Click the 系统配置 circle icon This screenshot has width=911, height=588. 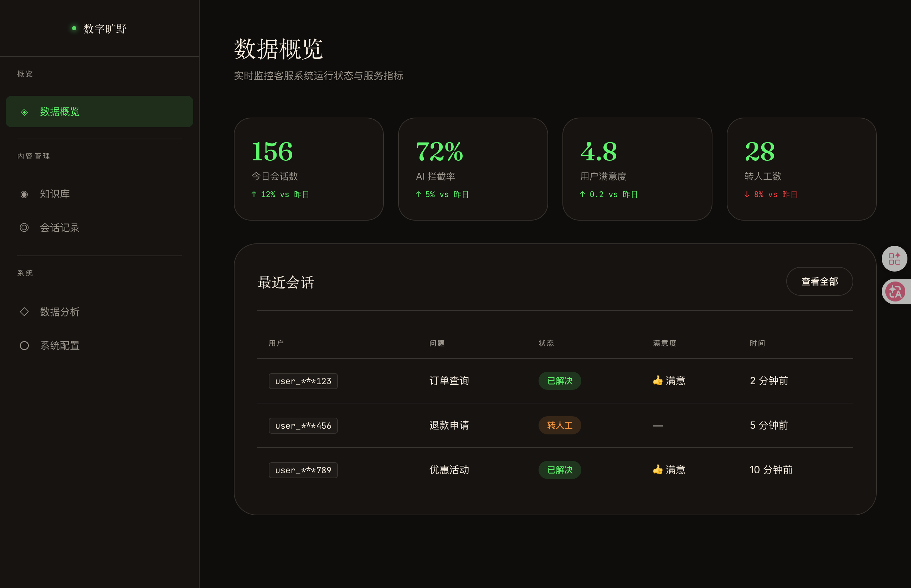24,346
